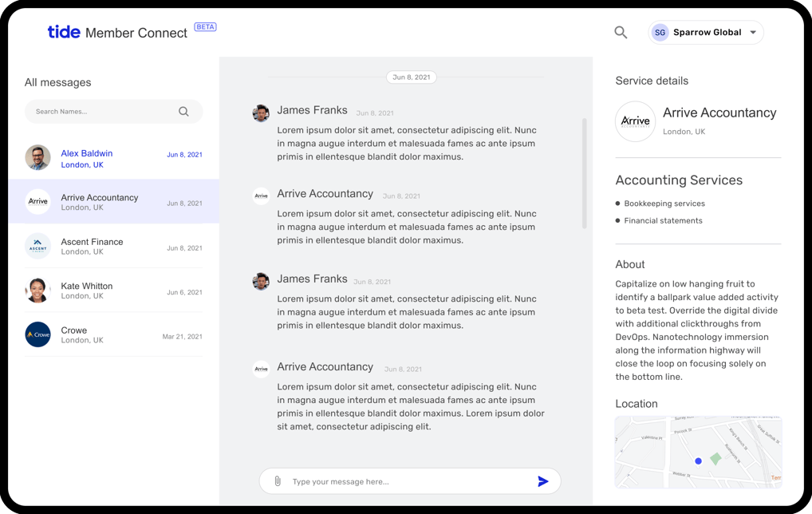Screen dimensions: 812x514
Task: Open the Location map thumbnail
Action: pos(698,453)
